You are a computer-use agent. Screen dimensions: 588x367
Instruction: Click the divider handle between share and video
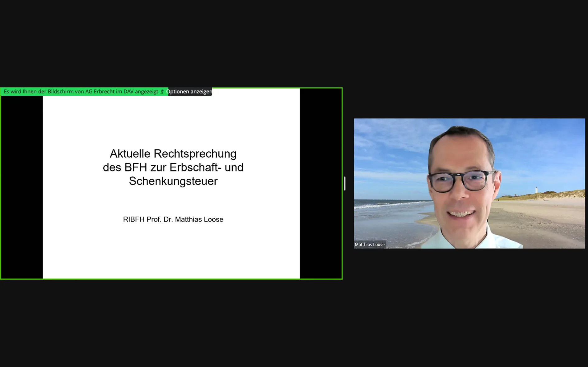345,183
